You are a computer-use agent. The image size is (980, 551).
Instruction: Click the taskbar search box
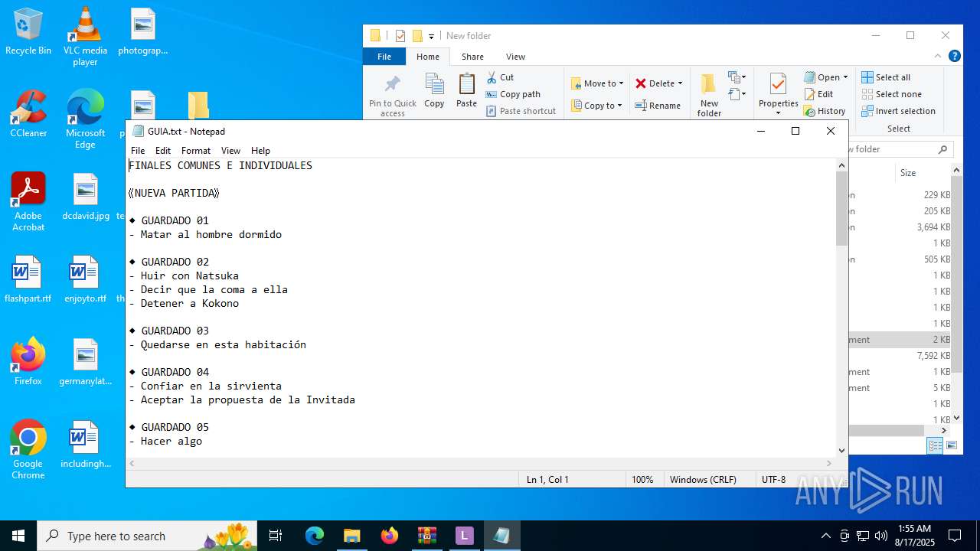tap(149, 536)
